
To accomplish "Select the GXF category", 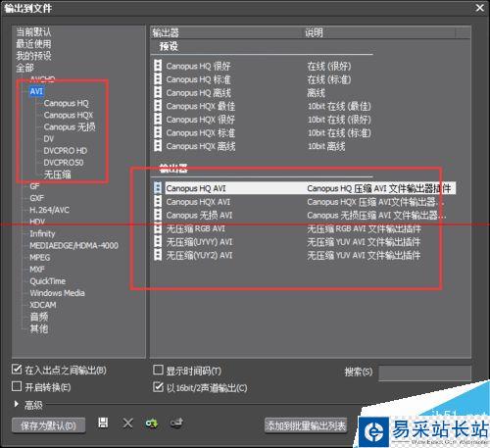I will [36, 198].
